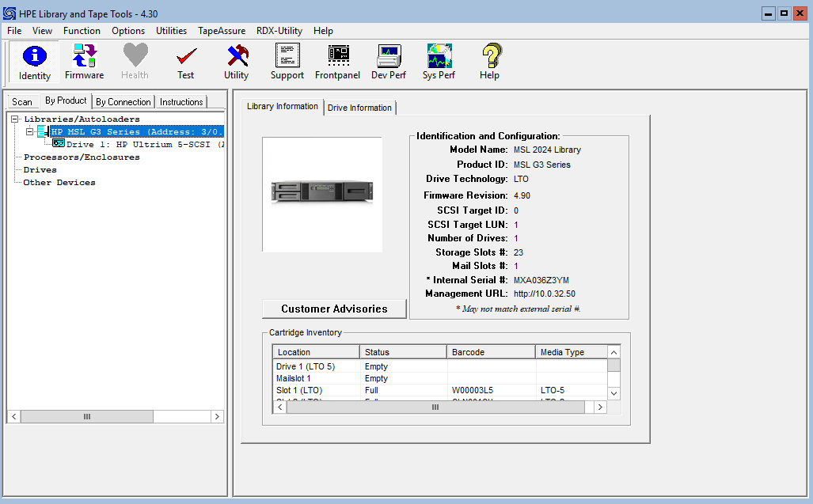Open the Utilities menu
813x504 pixels.
click(171, 31)
